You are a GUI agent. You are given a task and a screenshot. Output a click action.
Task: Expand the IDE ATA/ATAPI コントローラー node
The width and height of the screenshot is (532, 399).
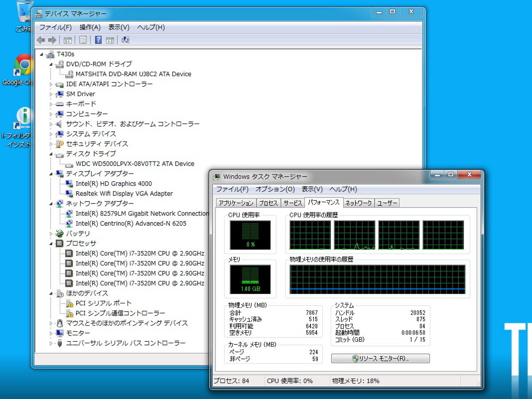click(51, 84)
